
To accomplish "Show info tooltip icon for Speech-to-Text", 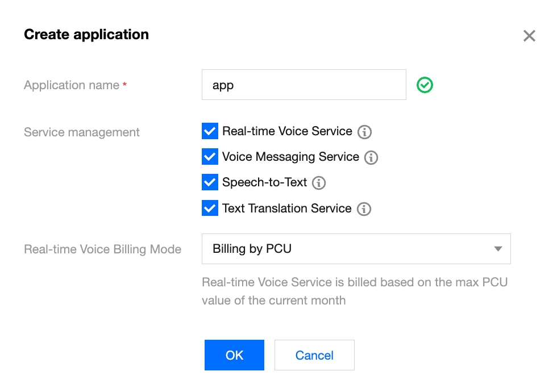I will (319, 183).
